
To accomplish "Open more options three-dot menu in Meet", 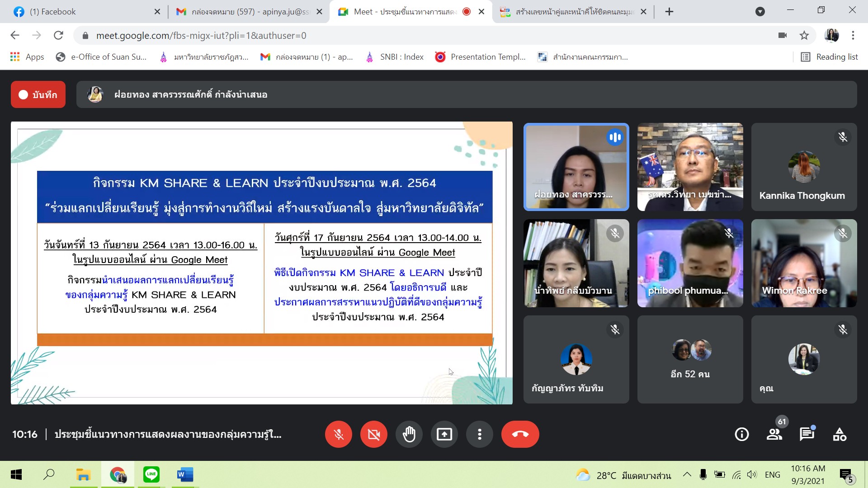I will (480, 434).
